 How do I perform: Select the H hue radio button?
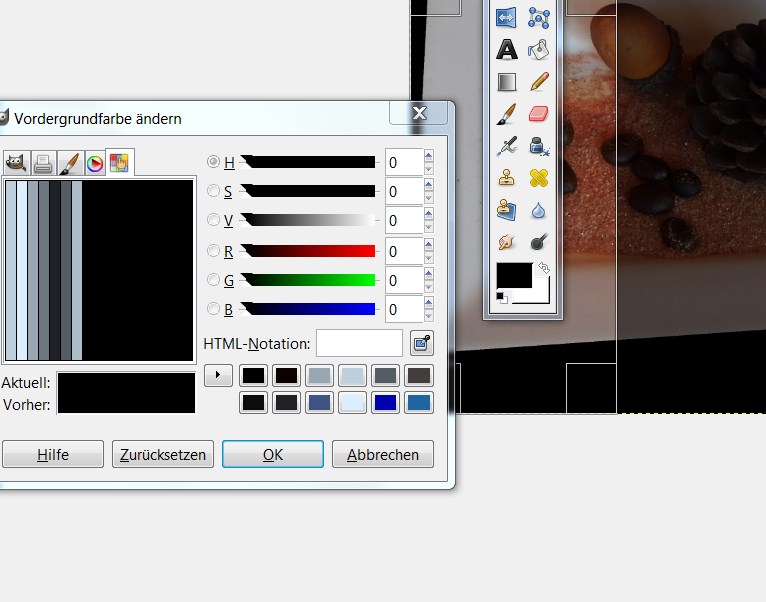(x=213, y=161)
